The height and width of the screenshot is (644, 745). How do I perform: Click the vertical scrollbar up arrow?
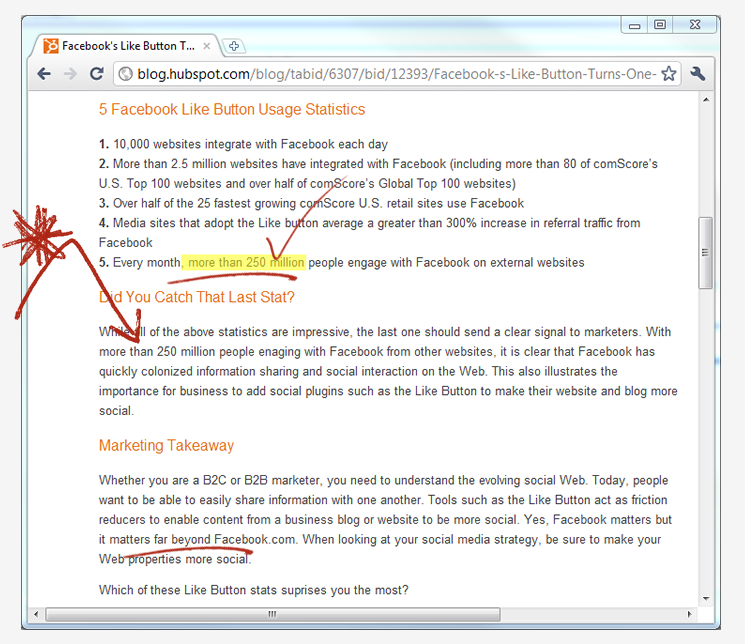[x=706, y=100]
